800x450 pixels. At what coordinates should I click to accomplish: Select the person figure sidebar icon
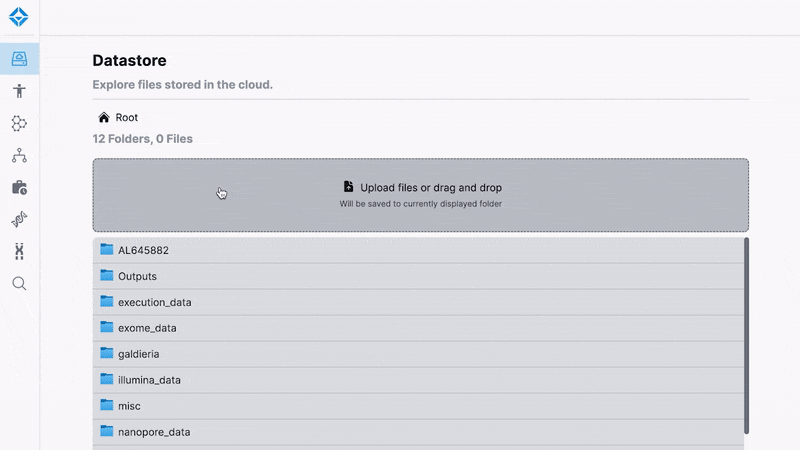coord(19,91)
